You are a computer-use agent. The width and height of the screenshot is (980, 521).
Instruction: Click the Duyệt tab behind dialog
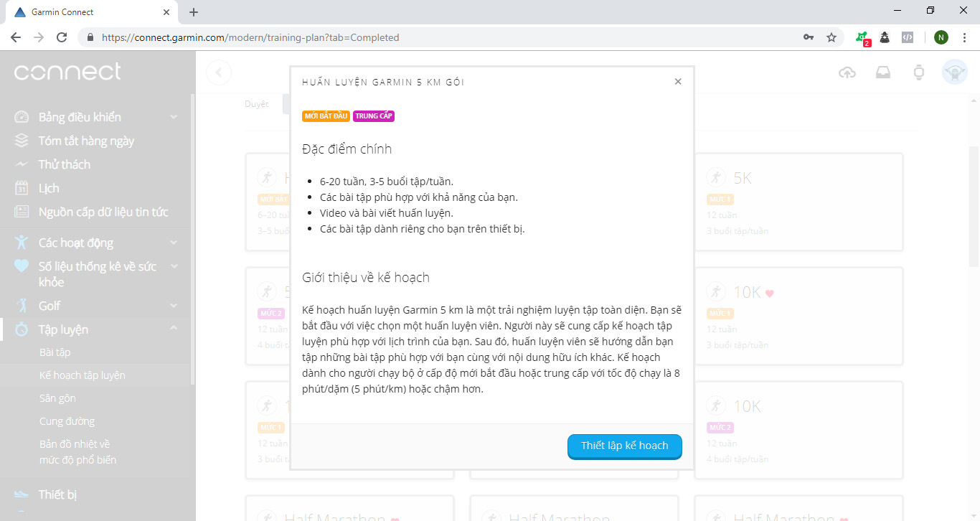pos(257,104)
